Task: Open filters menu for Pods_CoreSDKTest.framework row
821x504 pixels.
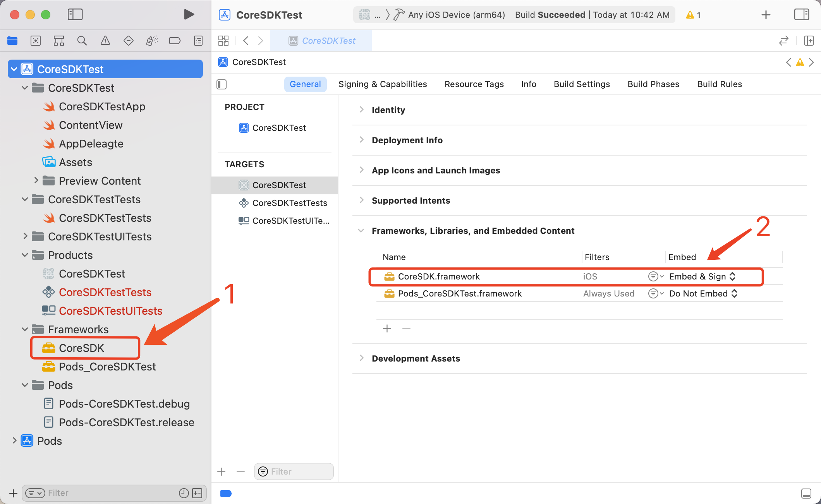Action: pos(656,293)
